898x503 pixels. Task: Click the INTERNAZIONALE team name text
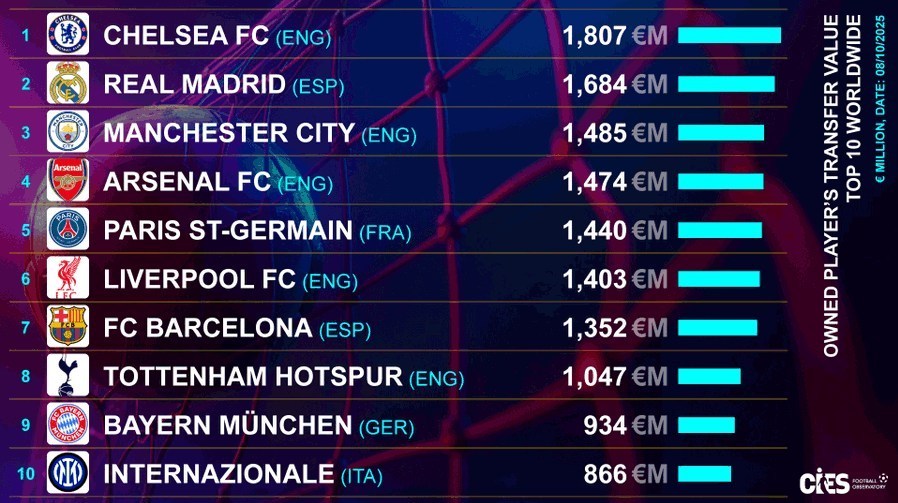(218, 473)
